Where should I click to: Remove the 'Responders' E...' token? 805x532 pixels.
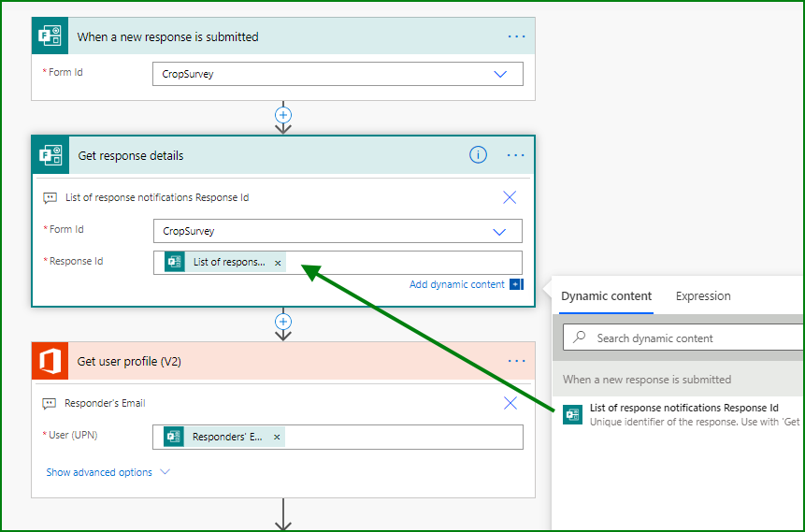point(277,437)
